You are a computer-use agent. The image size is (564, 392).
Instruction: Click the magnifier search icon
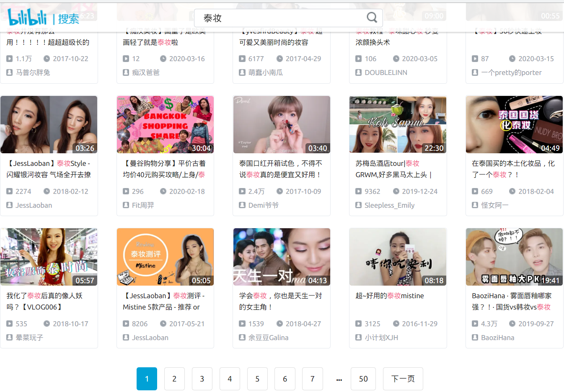(x=372, y=18)
